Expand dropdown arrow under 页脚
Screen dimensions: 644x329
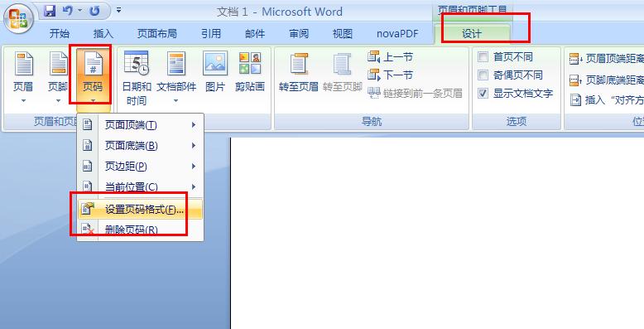58,101
